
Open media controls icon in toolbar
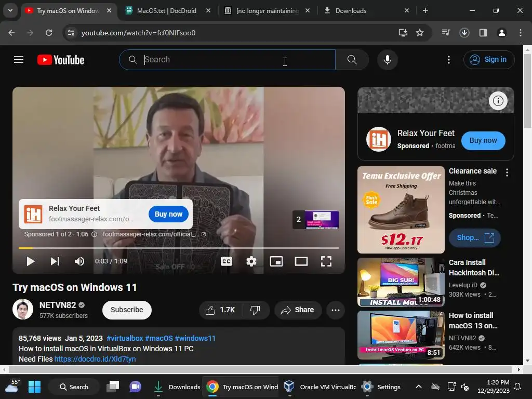446,33
